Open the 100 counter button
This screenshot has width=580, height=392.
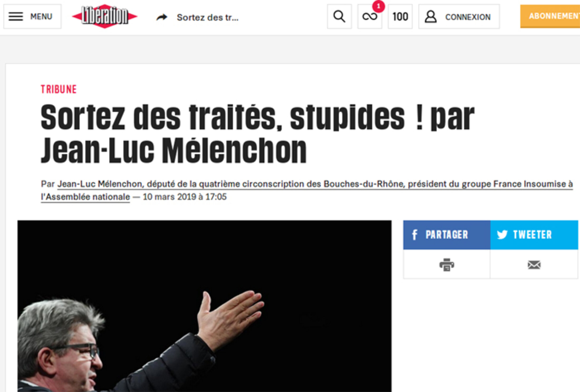400,17
